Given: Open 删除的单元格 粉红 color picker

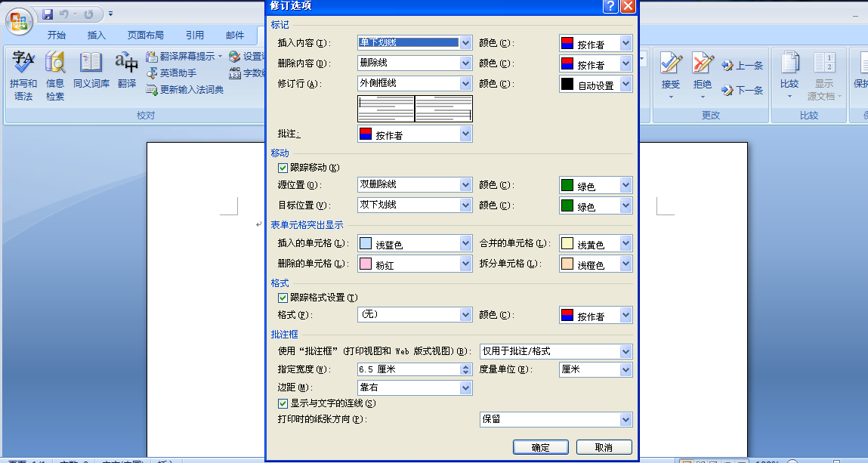Looking at the screenshot, I should tap(415, 264).
